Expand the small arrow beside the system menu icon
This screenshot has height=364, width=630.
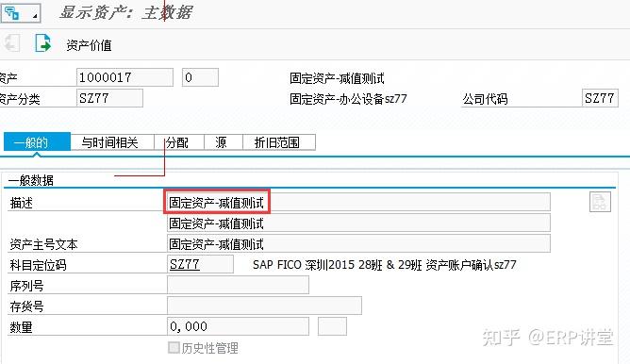point(35,16)
